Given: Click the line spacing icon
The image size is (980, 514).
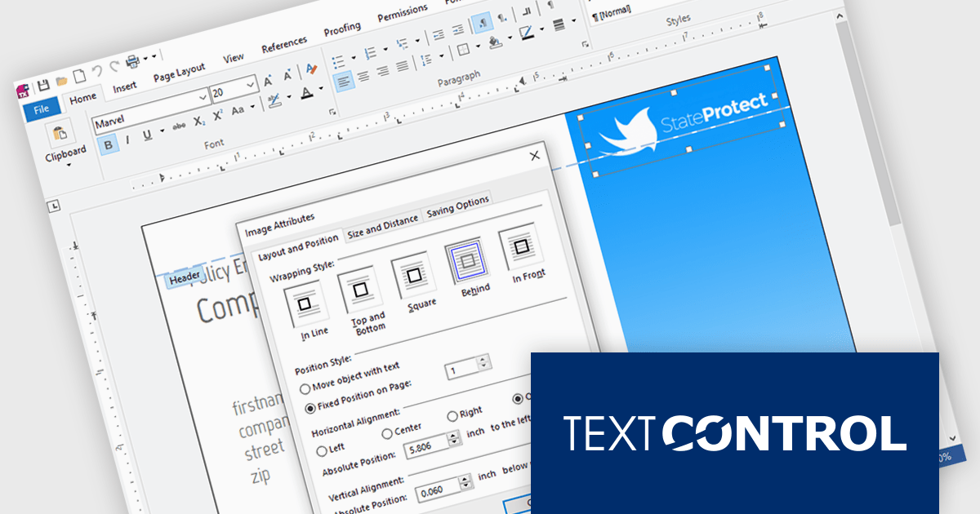Looking at the screenshot, I should 426,60.
